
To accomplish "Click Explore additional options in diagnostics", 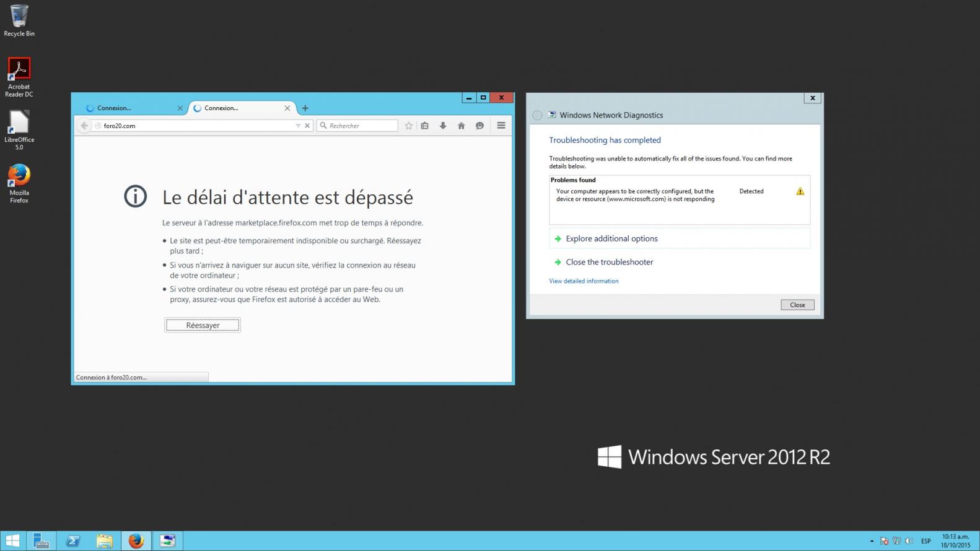I will pyautogui.click(x=680, y=238).
